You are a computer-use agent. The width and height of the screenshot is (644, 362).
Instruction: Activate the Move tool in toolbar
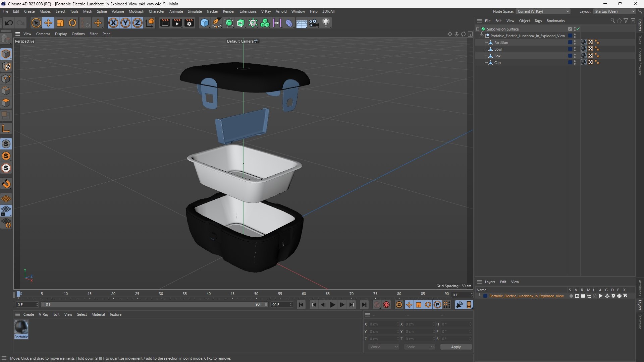tap(48, 23)
